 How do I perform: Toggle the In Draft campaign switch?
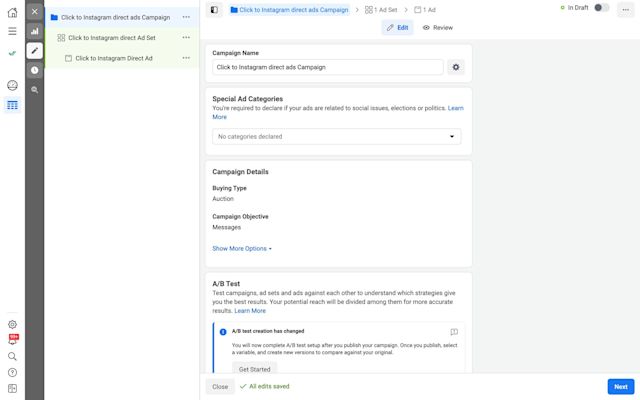click(601, 8)
